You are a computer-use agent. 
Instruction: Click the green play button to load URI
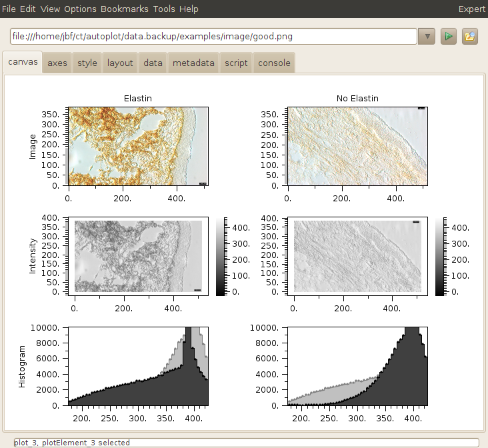click(x=449, y=36)
